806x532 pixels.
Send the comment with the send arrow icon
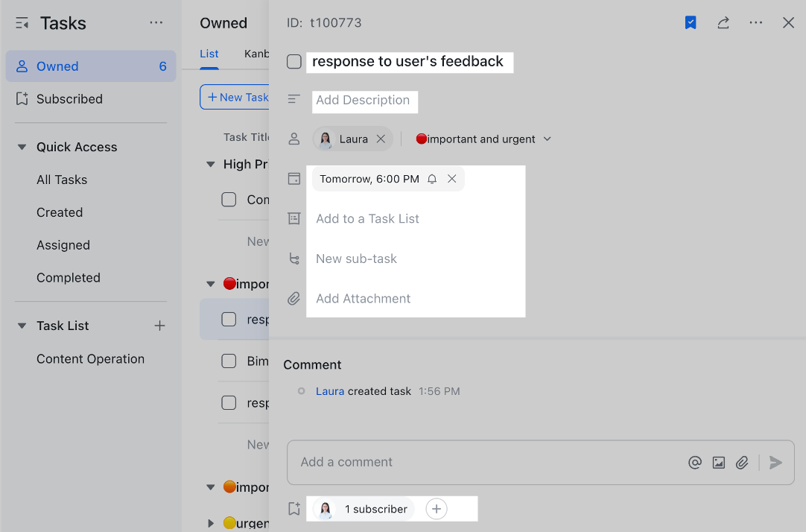click(x=775, y=462)
